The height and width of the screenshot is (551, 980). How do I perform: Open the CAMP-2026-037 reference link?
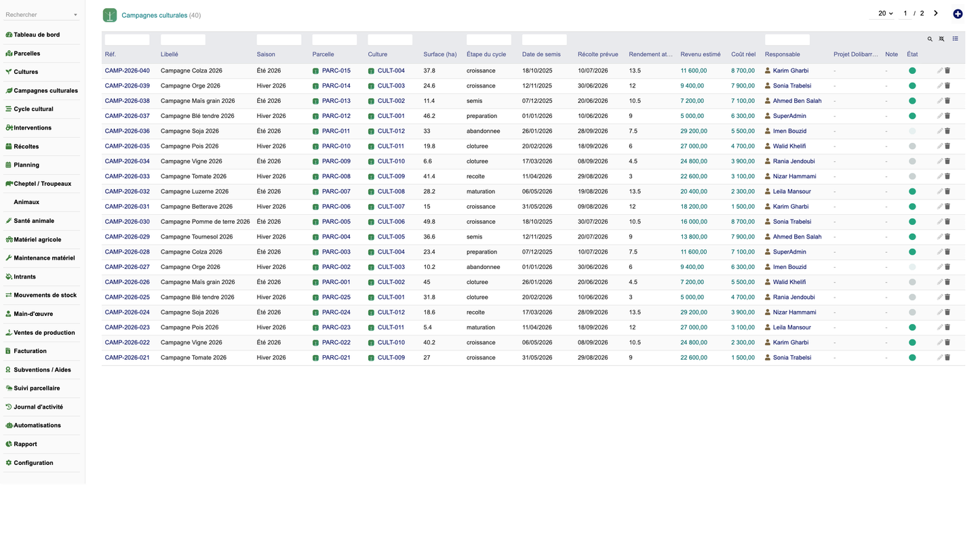128,116
